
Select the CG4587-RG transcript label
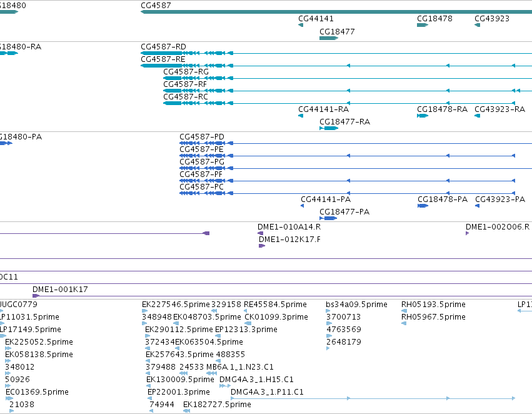coord(186,71)
